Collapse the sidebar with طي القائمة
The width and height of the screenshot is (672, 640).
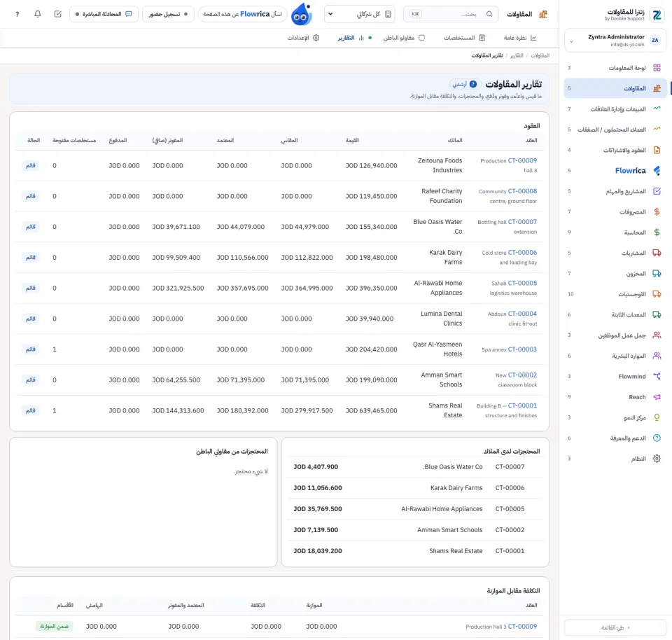tap(615, 627)
